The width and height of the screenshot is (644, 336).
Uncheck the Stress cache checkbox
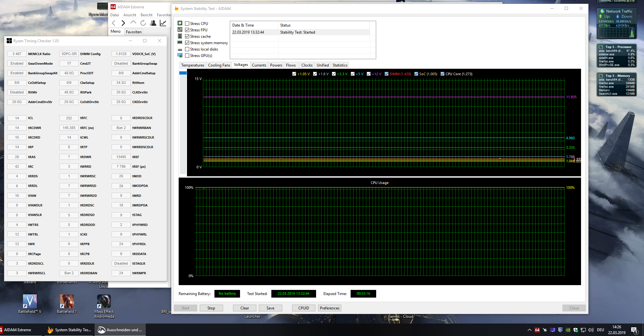[x=187, y=36]
